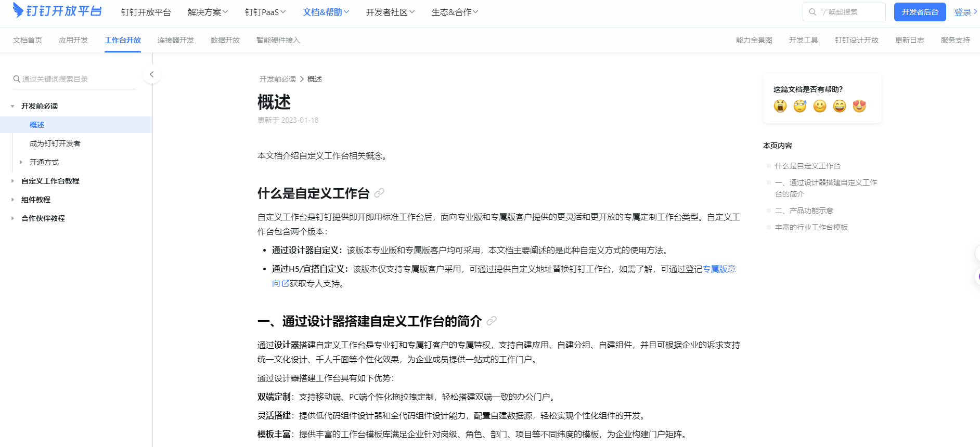Jump to 什么是自定义工作台 in page contents
Viewport: 980px width, 447px height.
(x=808, y=166)
